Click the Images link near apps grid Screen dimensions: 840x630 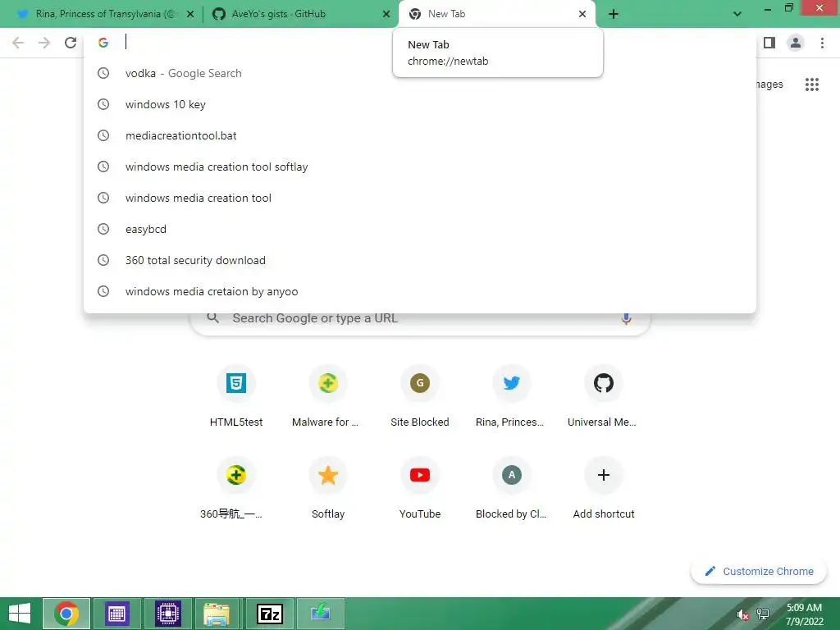[x=769, y=84]
